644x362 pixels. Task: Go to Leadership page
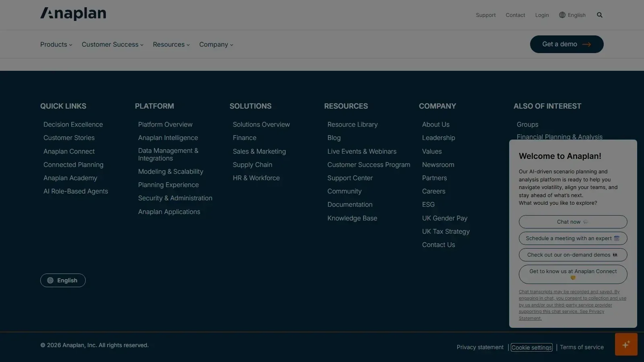pyautogui.click(x=439, y=138)
